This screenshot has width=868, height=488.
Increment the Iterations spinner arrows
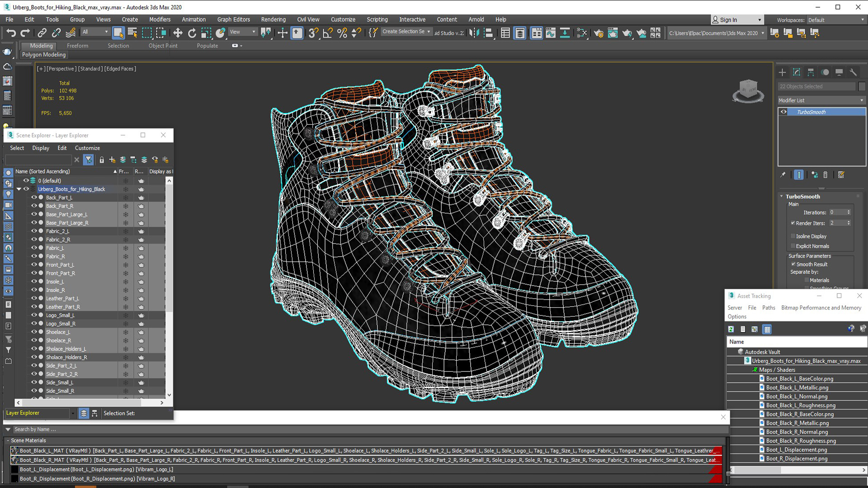(849, 212)
